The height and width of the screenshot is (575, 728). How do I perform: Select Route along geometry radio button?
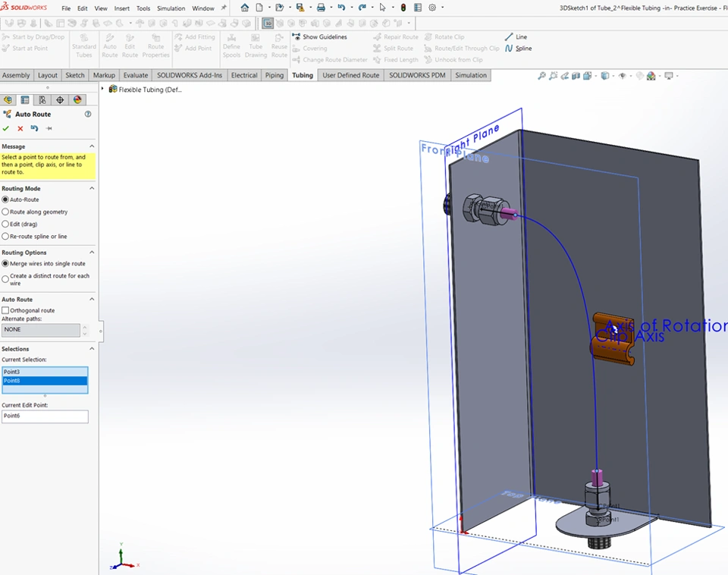click(x=6, y=212)
